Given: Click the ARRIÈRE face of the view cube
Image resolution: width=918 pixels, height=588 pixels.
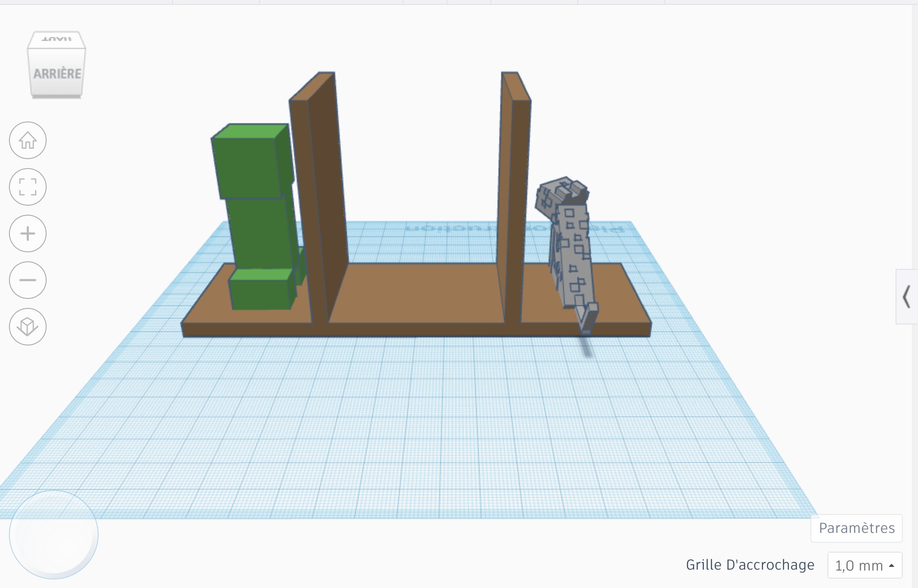Looking at the screenshot, I should [57, 72].
